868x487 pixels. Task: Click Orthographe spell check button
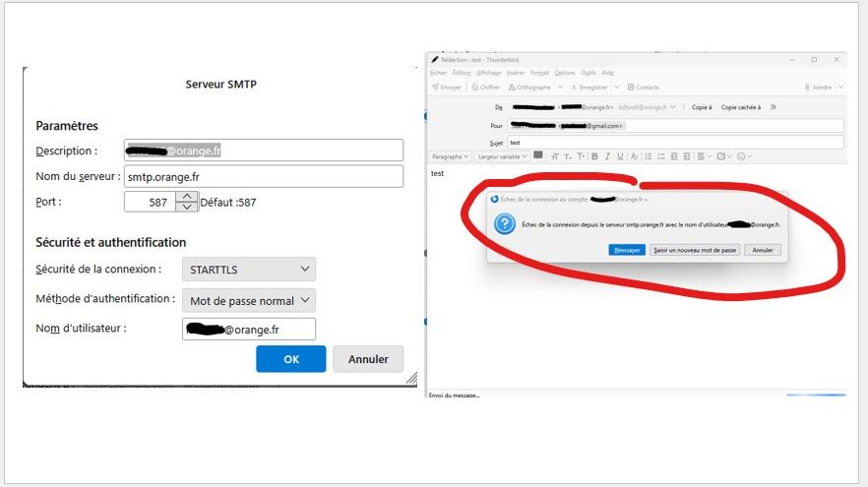pyautogui.click(x=529, y=88)
